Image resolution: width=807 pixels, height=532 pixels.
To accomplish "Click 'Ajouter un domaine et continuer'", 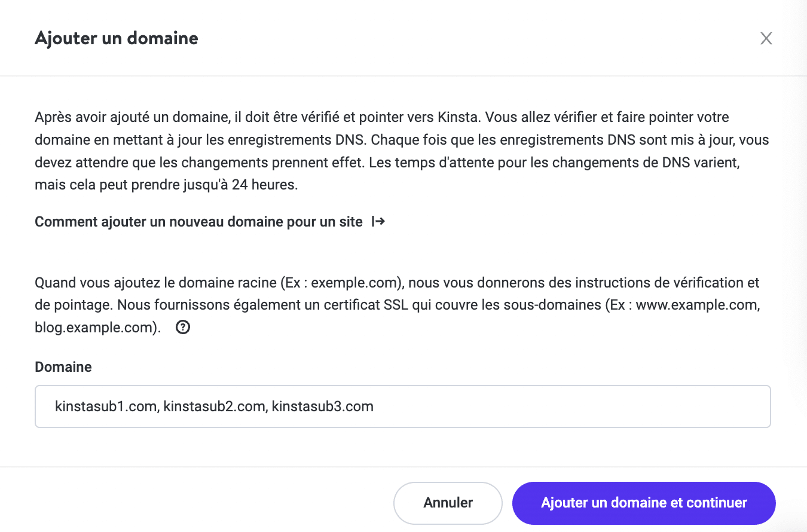I will pyautogui.click(x=643, y=503).
